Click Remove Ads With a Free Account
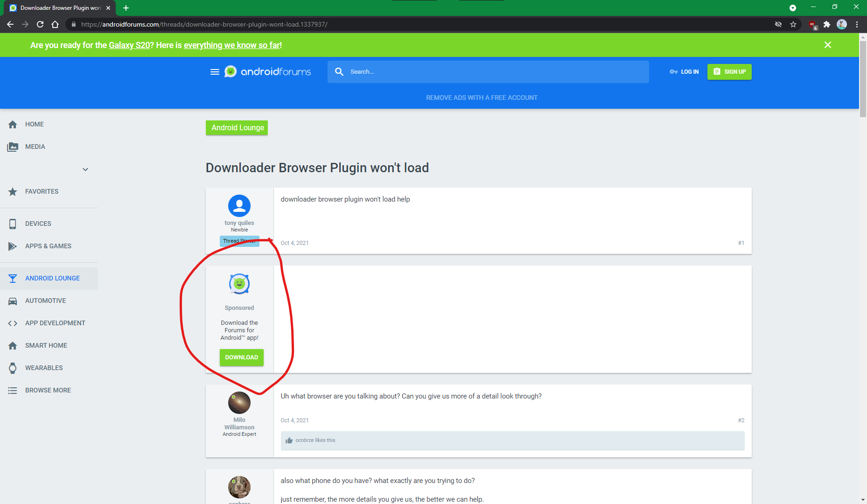This screenshot has width=867, height=504. (482, 98)
